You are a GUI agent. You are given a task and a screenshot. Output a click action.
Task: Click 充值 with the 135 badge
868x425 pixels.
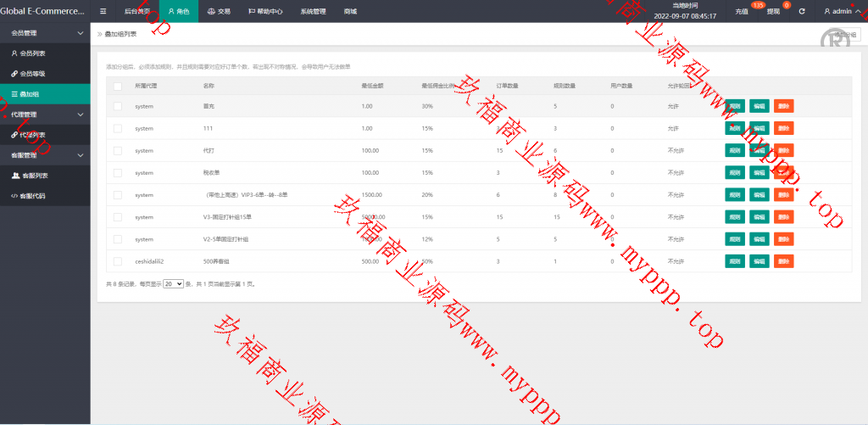click(x=743, y=12)
